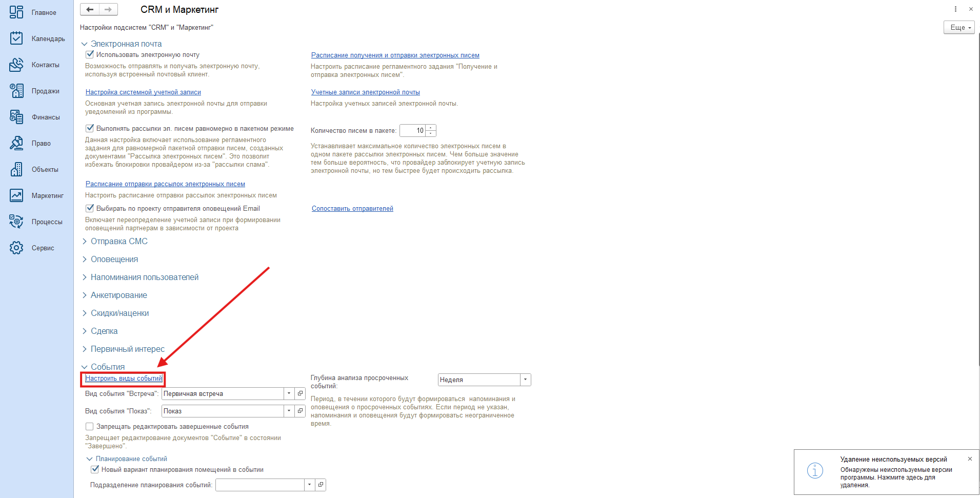Image resolution: width=980 pixels, height=498 pixels.
Task: Go to Контакты in sidebar
Action: [x=16, y=65]
